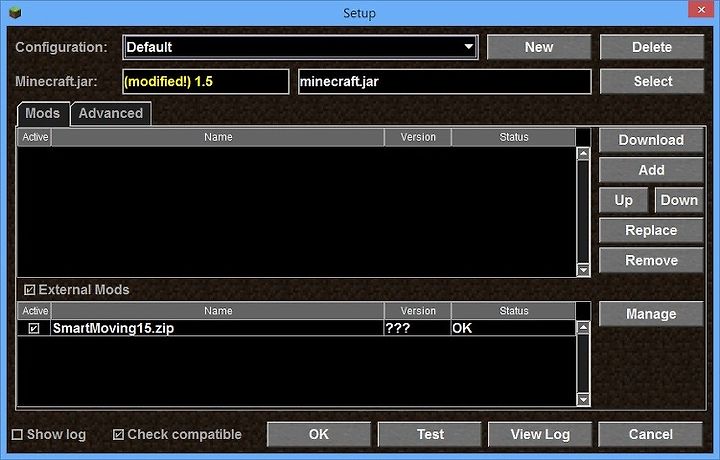The image size is (720, 460).
Task: Click the View Log button
Action: [540, 434]
